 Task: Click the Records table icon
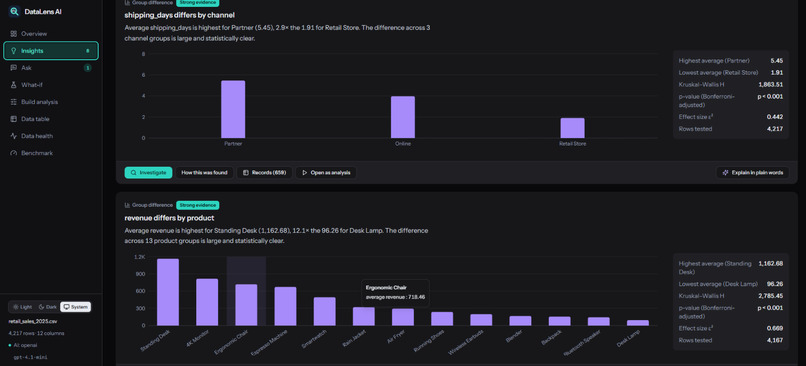click(x=246, y=173)
